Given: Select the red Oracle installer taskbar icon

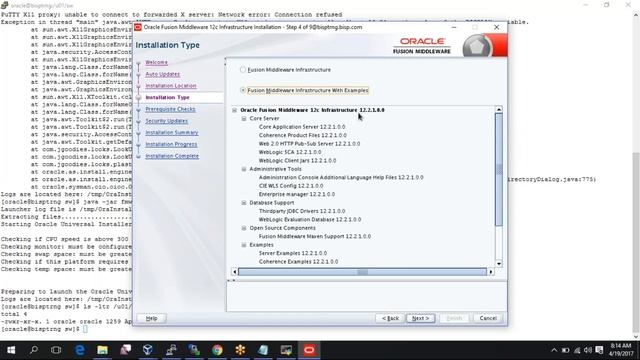Looking at the screenshot, I should click(309, 350).
